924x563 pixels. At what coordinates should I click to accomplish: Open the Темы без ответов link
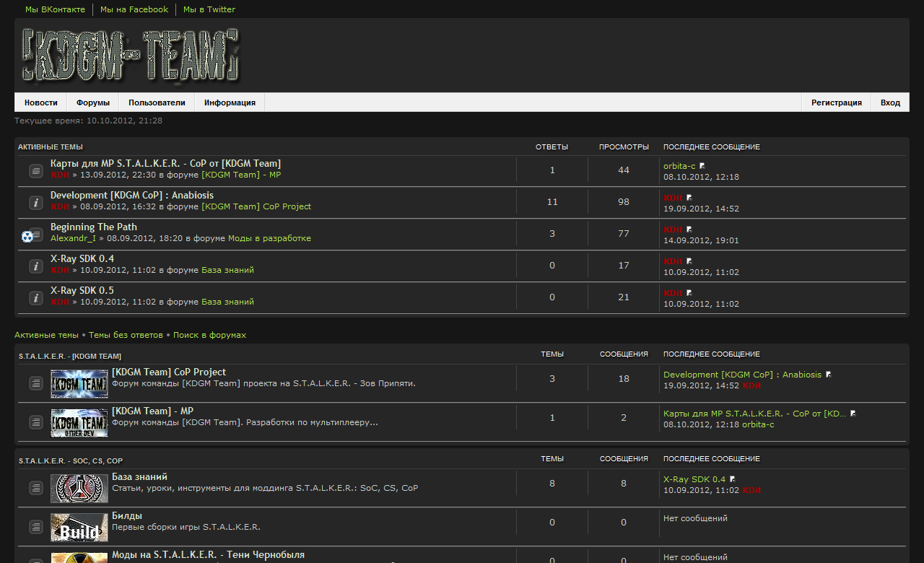pos(126,335)
